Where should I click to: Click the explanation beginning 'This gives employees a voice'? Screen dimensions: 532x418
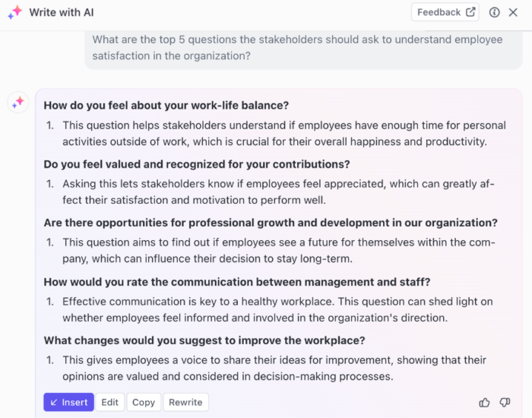pos(274,368)
